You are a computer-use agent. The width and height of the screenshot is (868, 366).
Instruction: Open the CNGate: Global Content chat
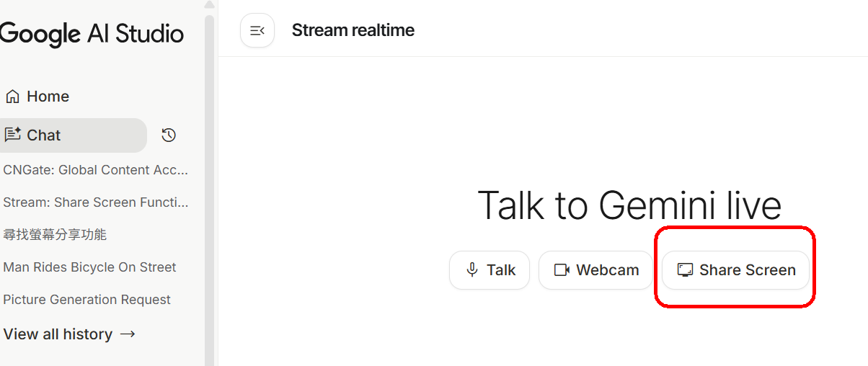95,170
